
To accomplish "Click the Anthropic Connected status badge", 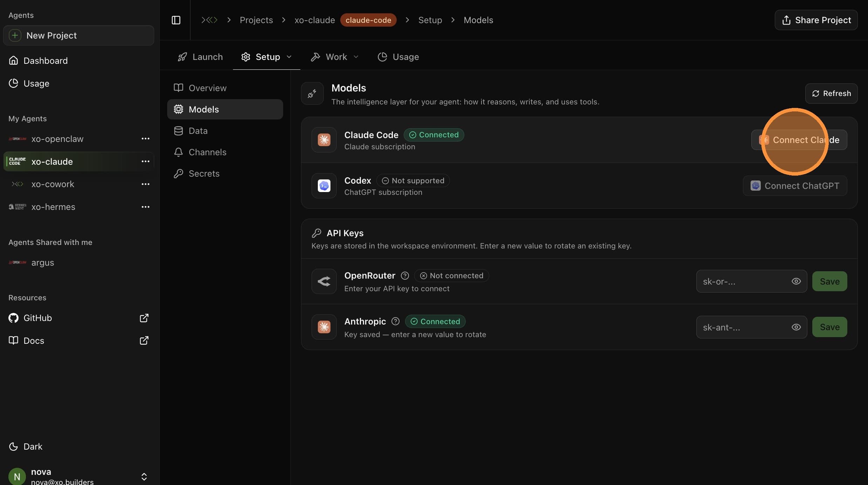I will click(435, 321).
